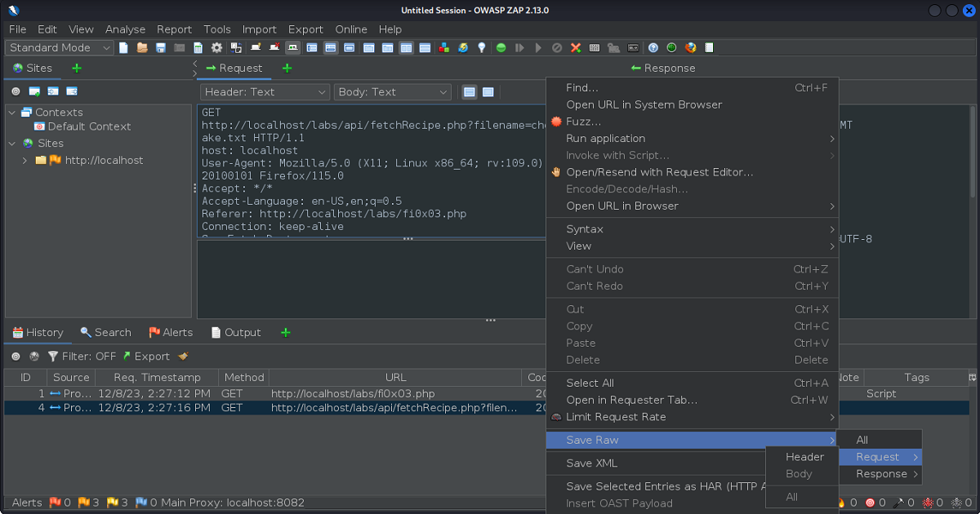The height and width of the screenshot is (514, 980).
Task: Click the red High alerts flag in status bar
Action: point(56,503)
